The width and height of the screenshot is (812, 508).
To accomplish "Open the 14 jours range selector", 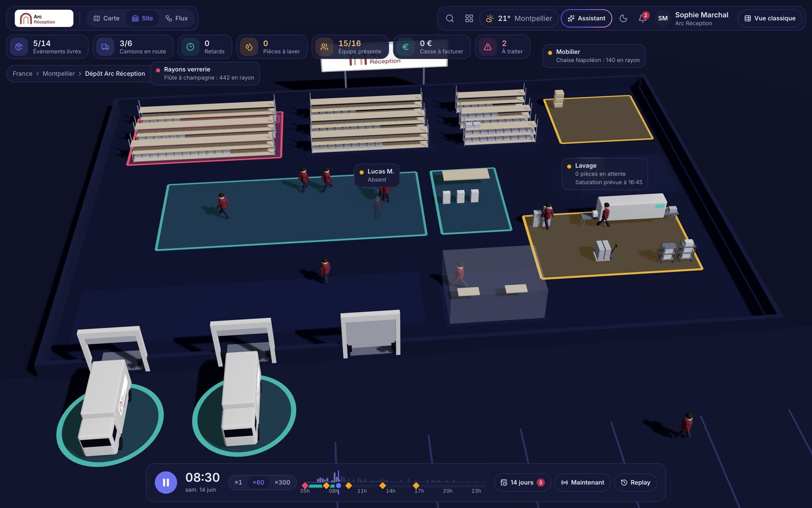I will (522, 482).
